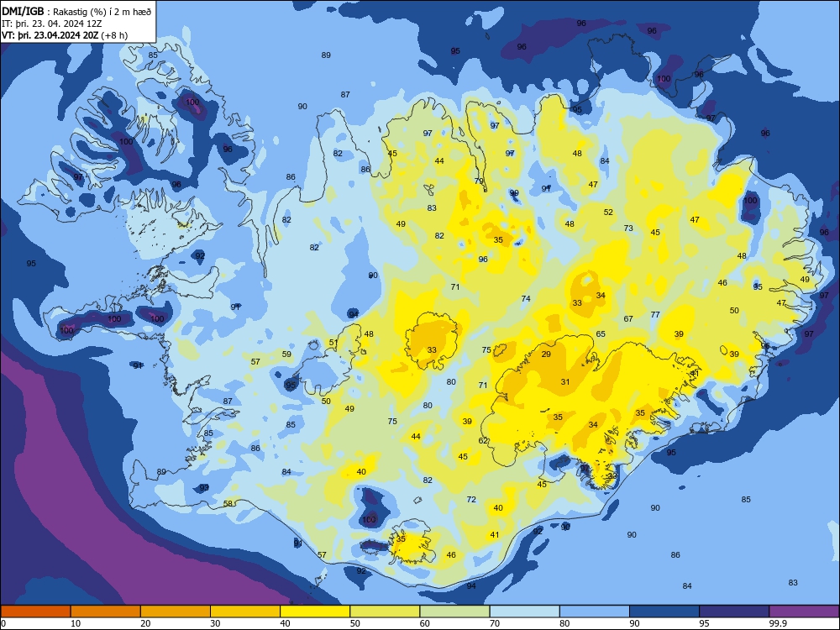The width and height of the screenshot is (840, 630).
Task: Click the humidity value '67'
Action: 628,318
